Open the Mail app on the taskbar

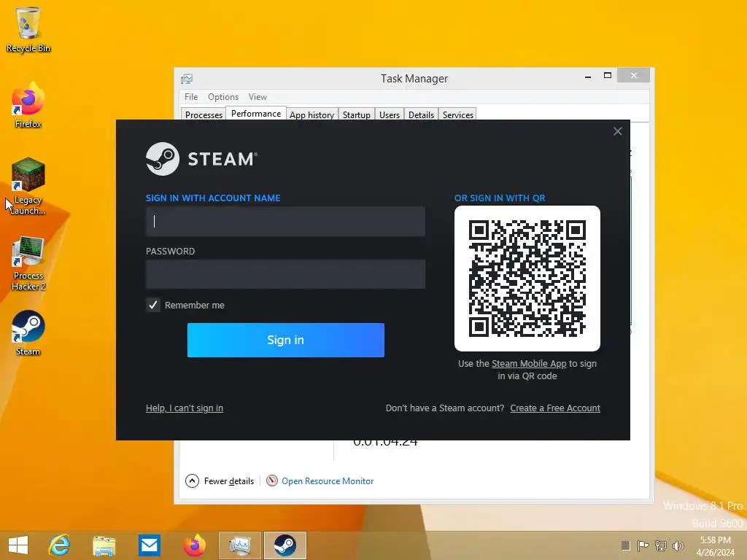coord(149,545)
